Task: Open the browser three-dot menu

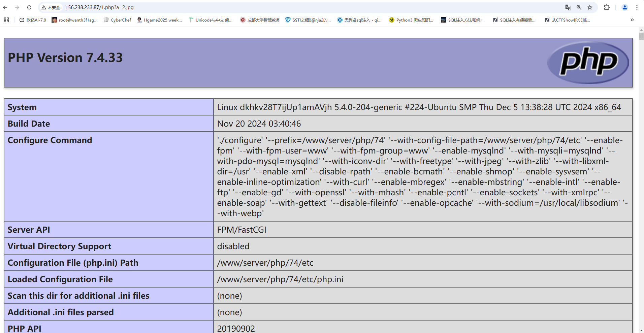Action: pos(637,7)
